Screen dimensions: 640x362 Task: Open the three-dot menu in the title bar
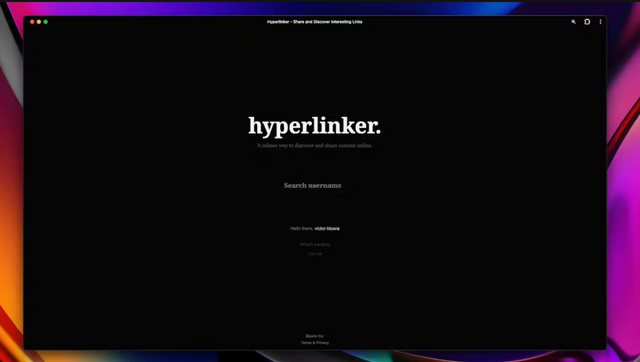click(x=600, y=22)
